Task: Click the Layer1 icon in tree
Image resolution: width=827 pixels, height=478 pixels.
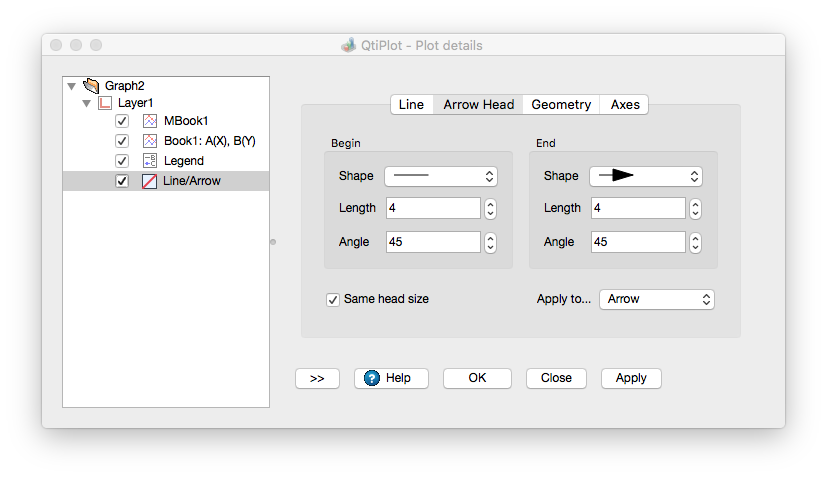Action: [x=105, y=103]
